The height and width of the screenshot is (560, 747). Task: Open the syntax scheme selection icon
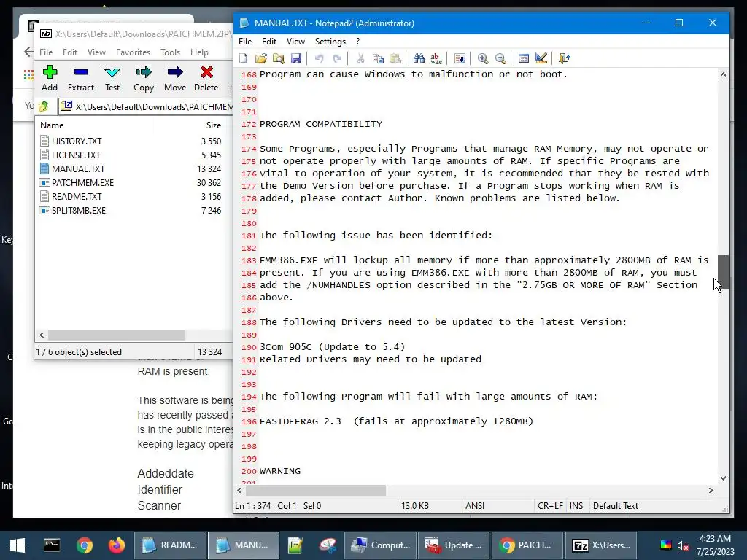[524, 58]
